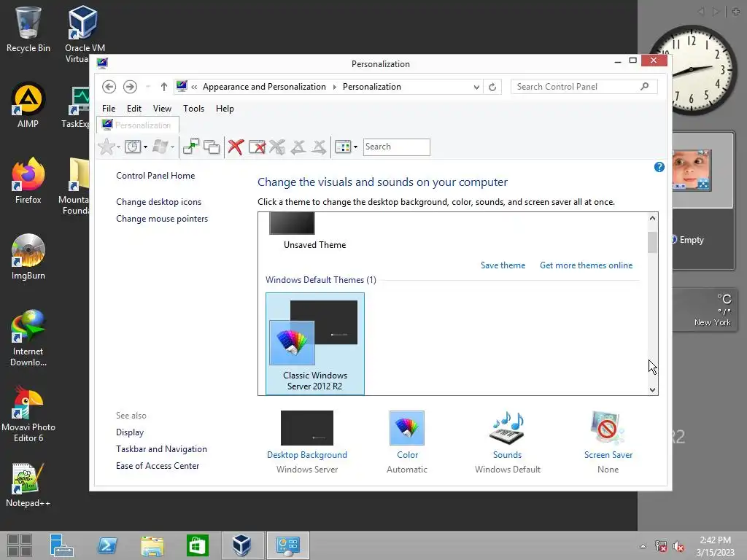This screenshot has width=747, height=560.
Task: Go back with the back arrow button
Action: [109, 87]
